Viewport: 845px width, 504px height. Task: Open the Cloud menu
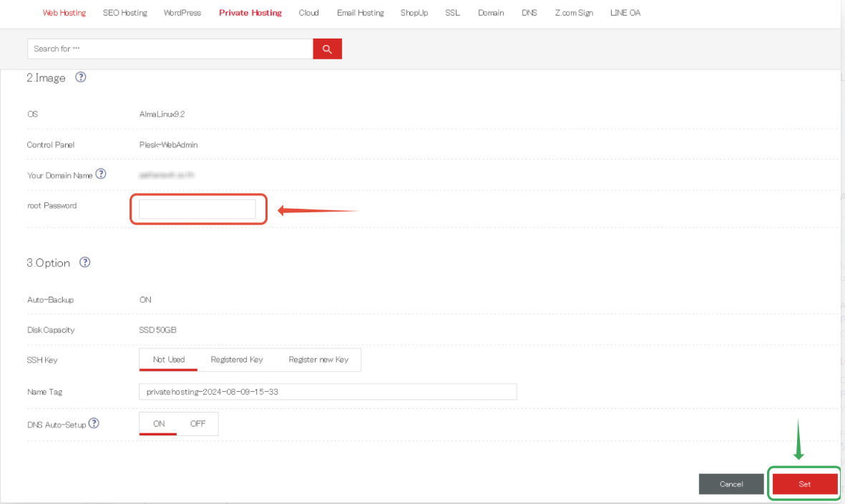(x=309, y=13)
